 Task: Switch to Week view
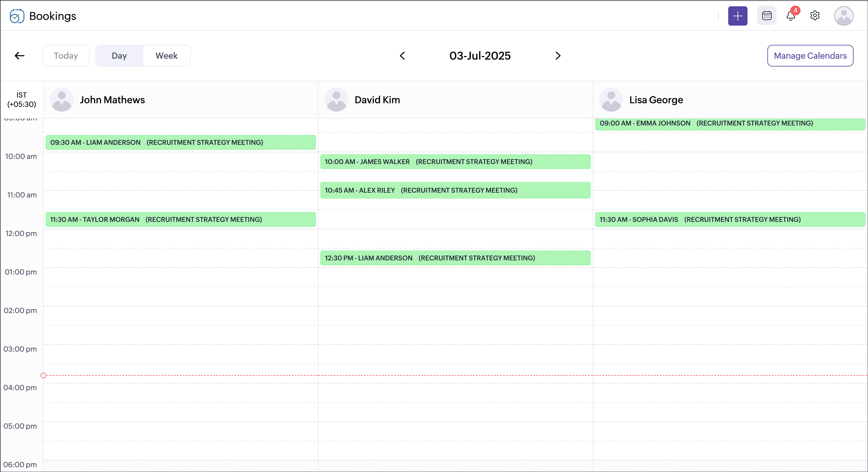point(166,56)
